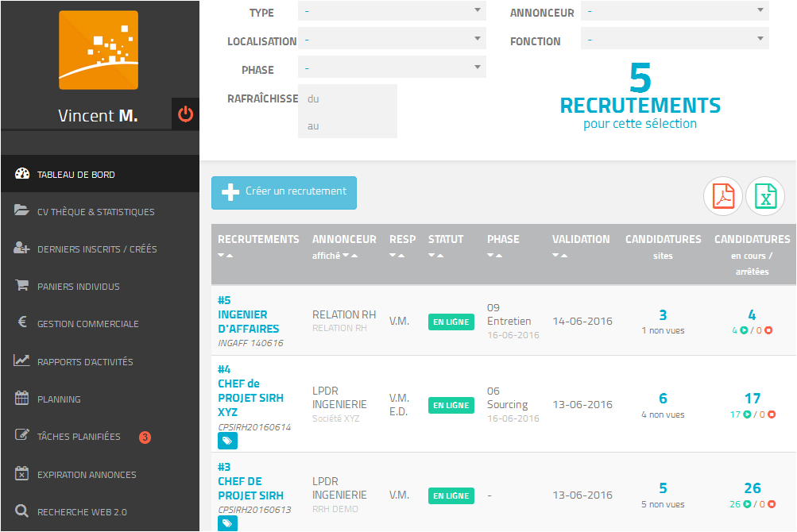Click the orange application logo
Image resolution: width=797 pixels, height=532 pixels.
(x=99, y=50)
